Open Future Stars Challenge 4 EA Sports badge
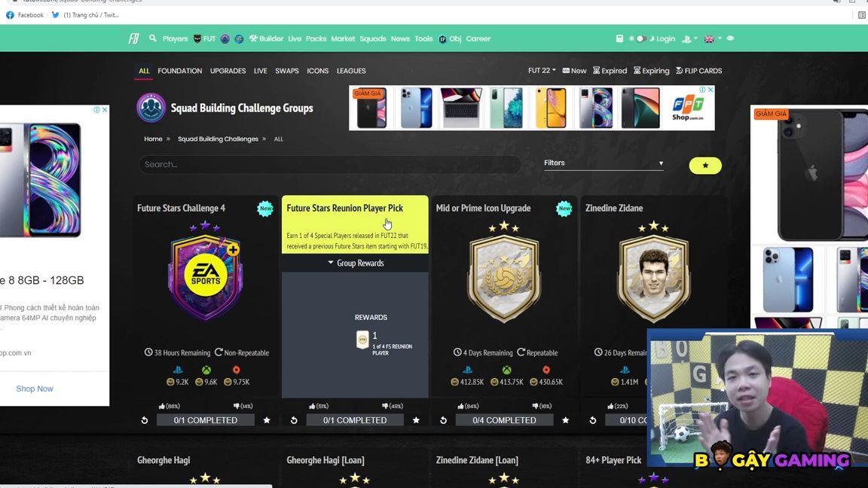The height and width of the screenshot is (488, 868). click(x=206, y=276)
